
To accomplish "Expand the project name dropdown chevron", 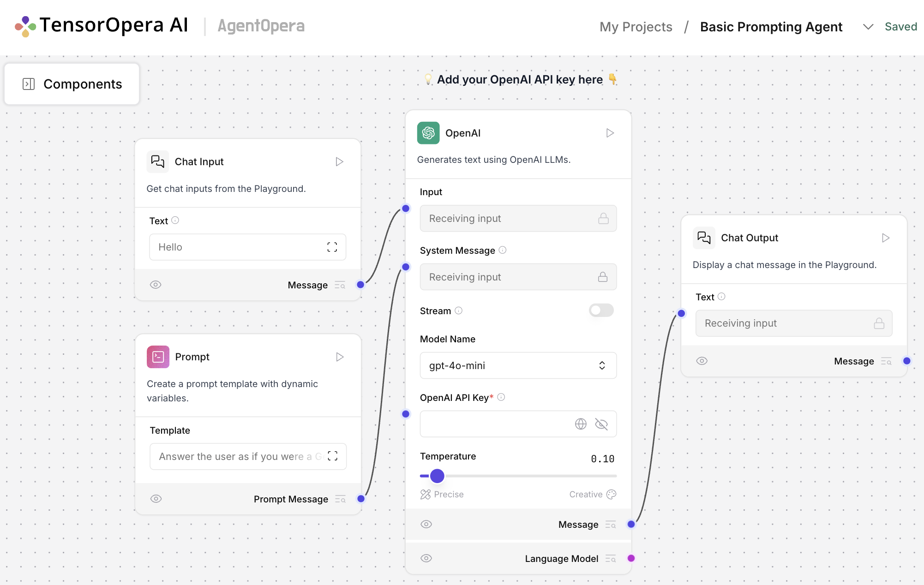I will tap(868, 27).
